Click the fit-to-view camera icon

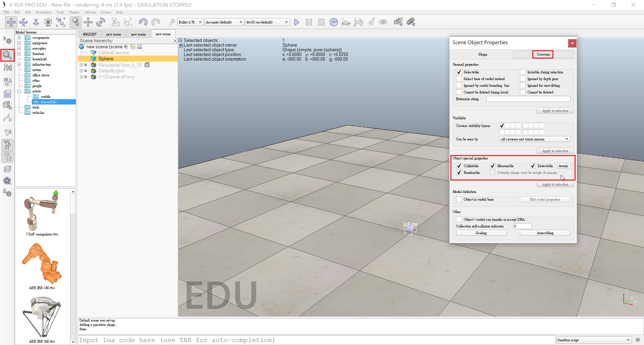[x=61, y=22]
